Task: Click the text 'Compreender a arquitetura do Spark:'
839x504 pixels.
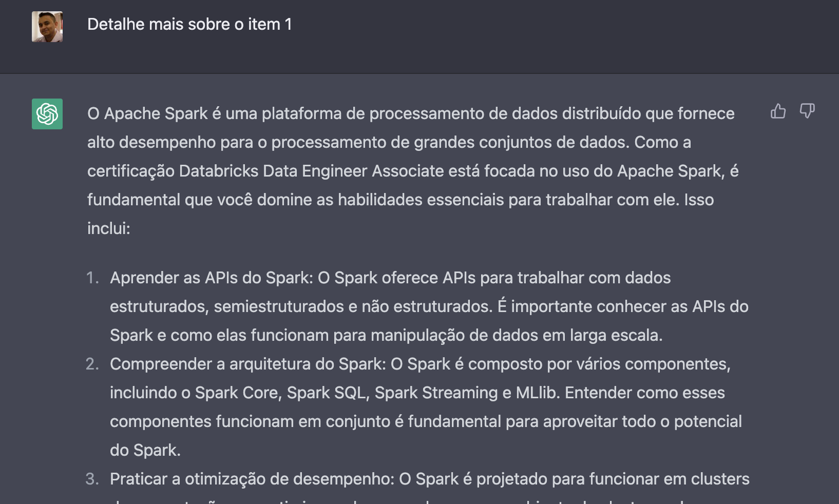Action: pyautogui.click(x=248, y=364)
